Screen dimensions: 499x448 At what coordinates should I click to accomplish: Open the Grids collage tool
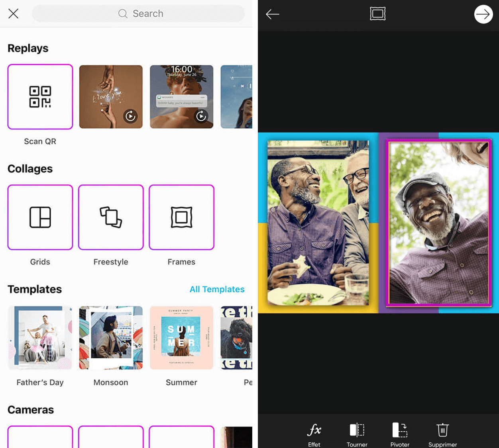coord(40,217)
